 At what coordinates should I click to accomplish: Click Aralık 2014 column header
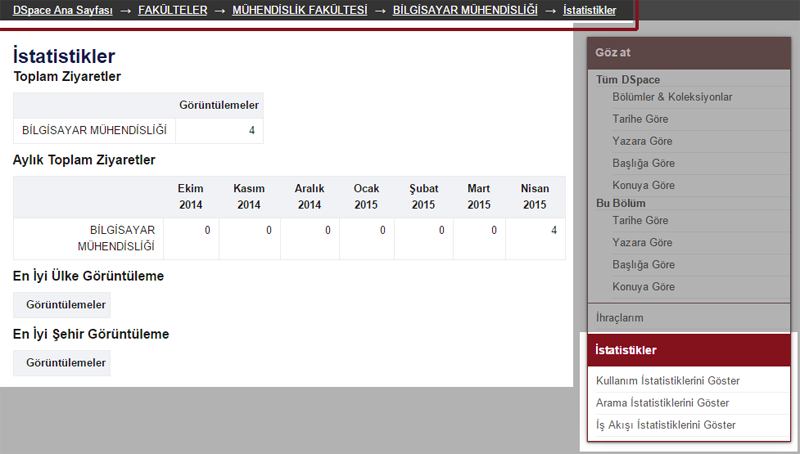pyautogui.click(x=309, y=196)
